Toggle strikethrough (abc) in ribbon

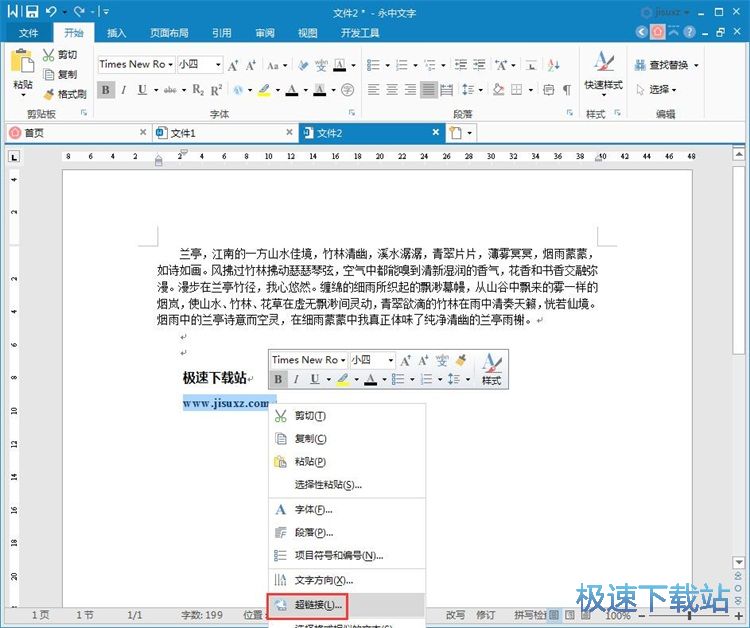click(170, 89)
